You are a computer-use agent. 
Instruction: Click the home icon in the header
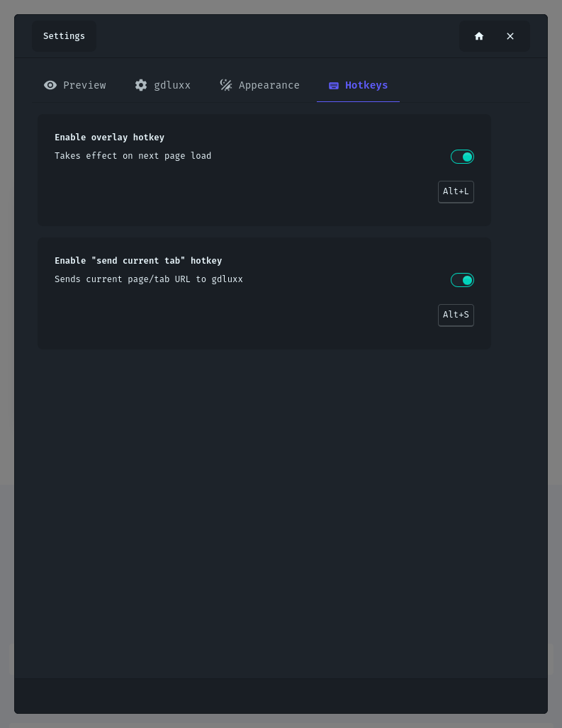(479, 35)
